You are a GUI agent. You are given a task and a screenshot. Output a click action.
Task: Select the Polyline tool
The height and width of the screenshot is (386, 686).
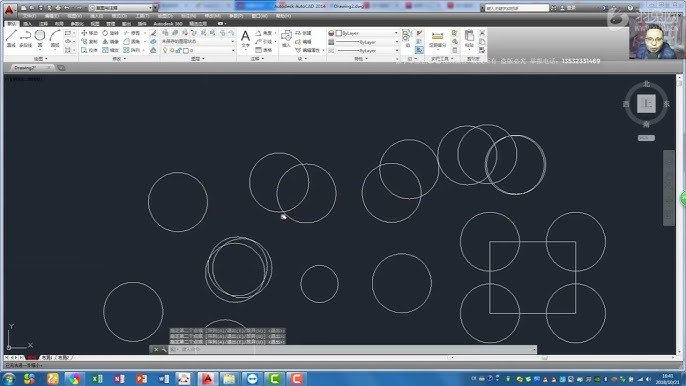[x=25, y=39]
